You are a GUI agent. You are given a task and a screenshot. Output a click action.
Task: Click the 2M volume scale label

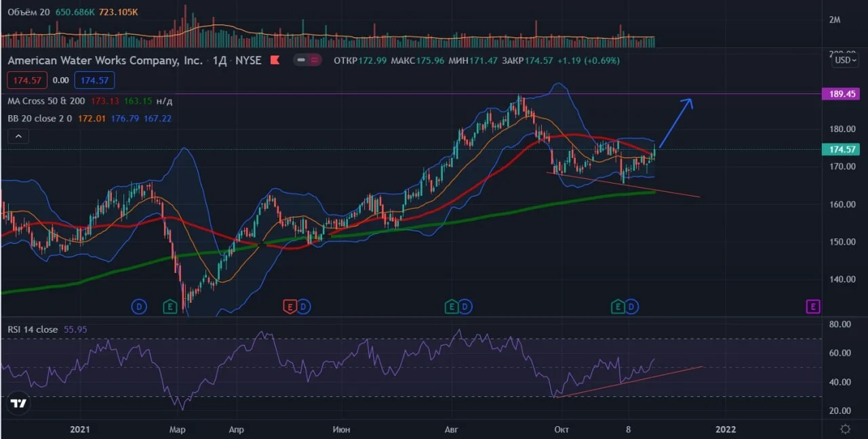(x=835, y=20)
